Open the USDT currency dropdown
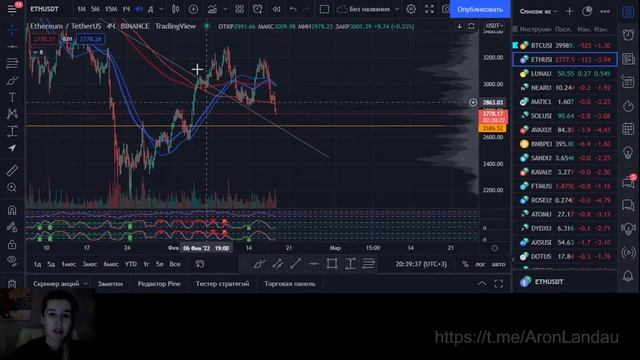 click(494, 26)
